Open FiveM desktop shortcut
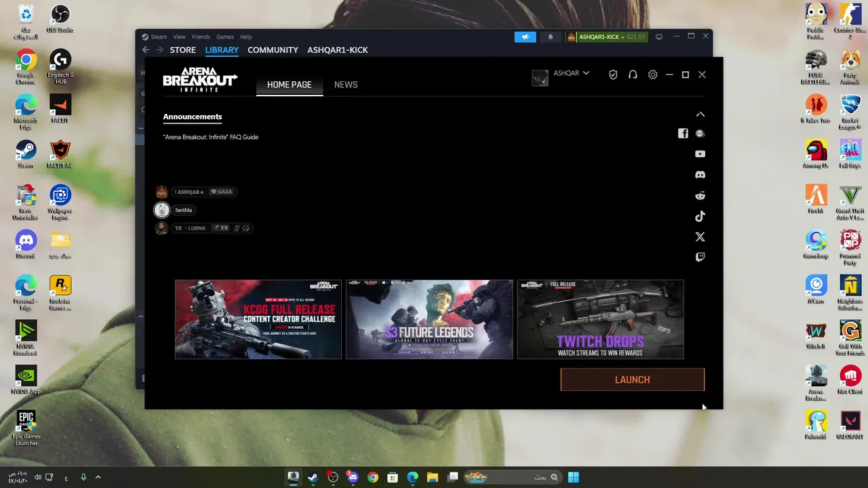 [816, 199]
